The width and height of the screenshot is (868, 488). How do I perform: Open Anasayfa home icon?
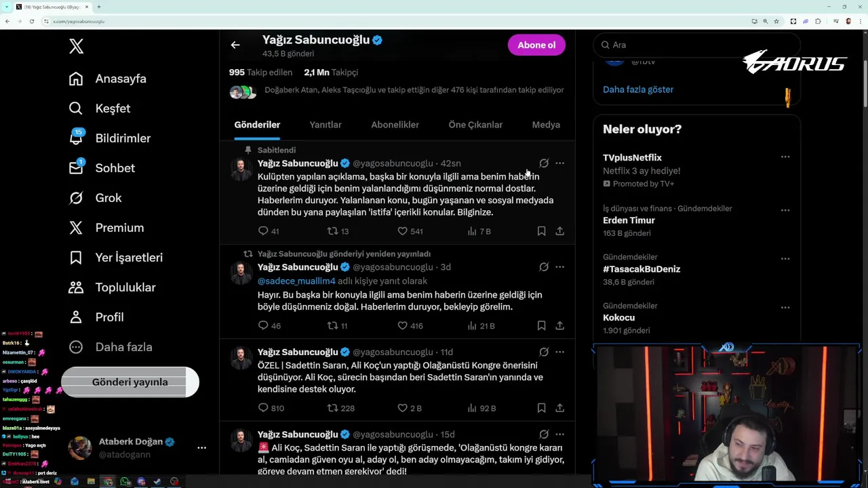[76, 79]
